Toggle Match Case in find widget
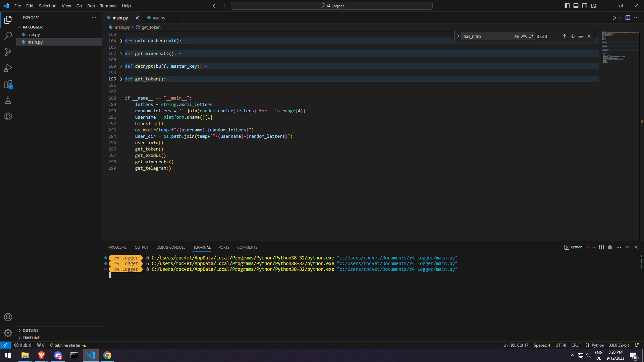Screen dimensions: 644x362 pyautogui.click(x=517, y=36)
